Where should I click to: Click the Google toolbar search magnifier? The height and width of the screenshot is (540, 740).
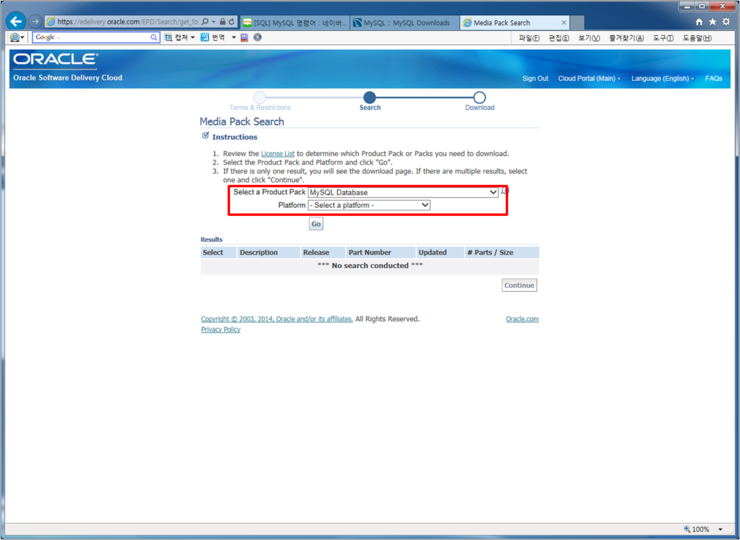click(154, 37)
